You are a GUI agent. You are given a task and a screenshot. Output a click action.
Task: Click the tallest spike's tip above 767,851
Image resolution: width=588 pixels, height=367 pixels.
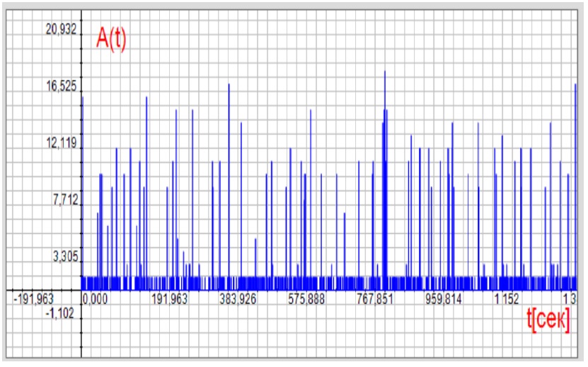click(x=385, y=72)
